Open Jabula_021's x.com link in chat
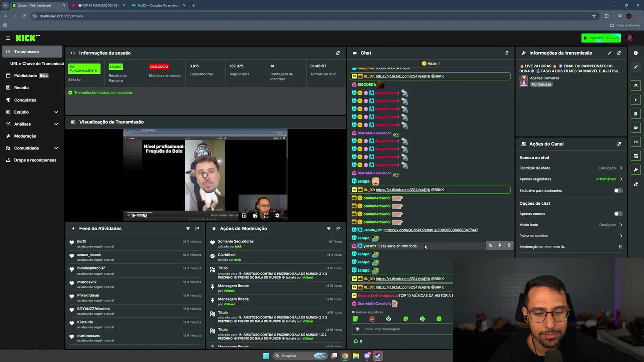Viewport: 644px width, 362px height. click(x=431, y=230)
